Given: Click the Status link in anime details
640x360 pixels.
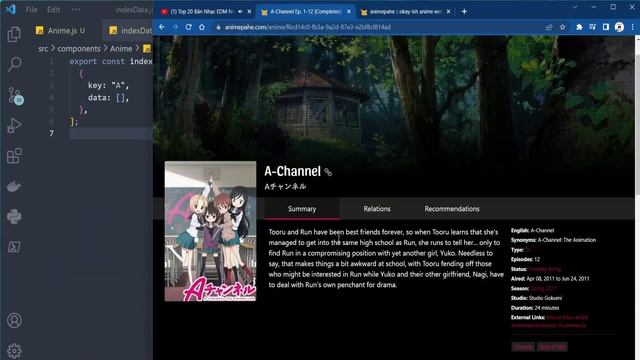Looking at the screenshot, I should click(x=544, y=269).
